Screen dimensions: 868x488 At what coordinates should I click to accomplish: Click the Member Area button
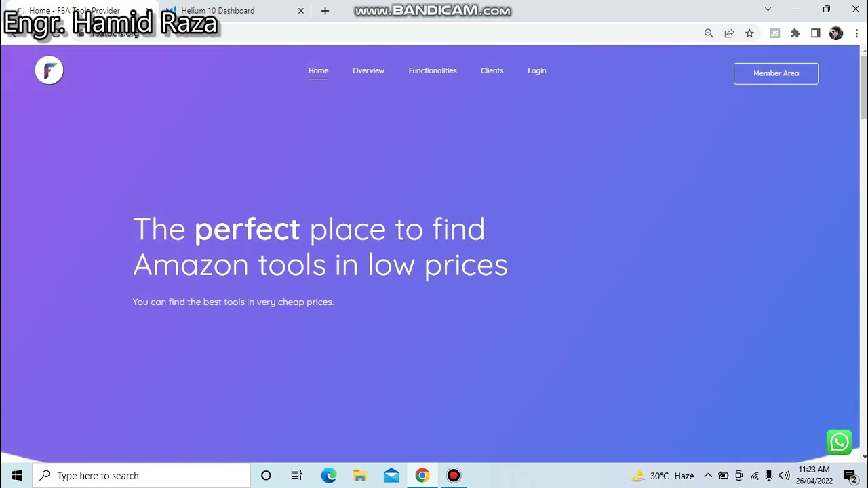click(x=776, y=73)
